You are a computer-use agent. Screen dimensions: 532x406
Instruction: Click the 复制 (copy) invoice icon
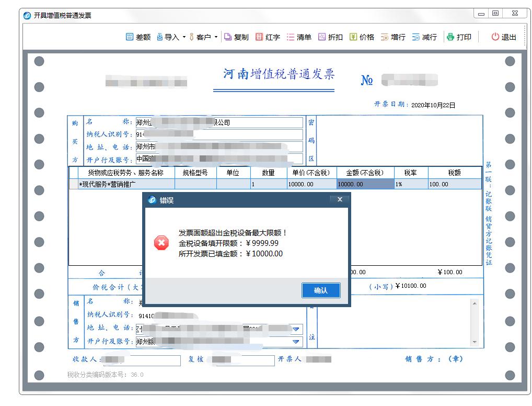coord(236,37)
